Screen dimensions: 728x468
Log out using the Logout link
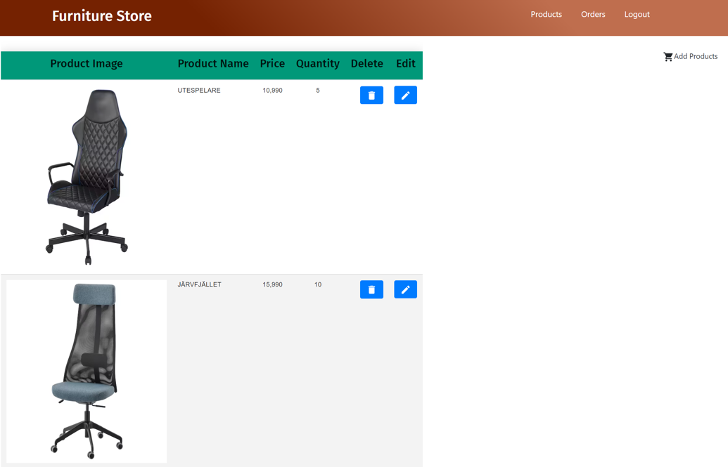coord(637,14)
